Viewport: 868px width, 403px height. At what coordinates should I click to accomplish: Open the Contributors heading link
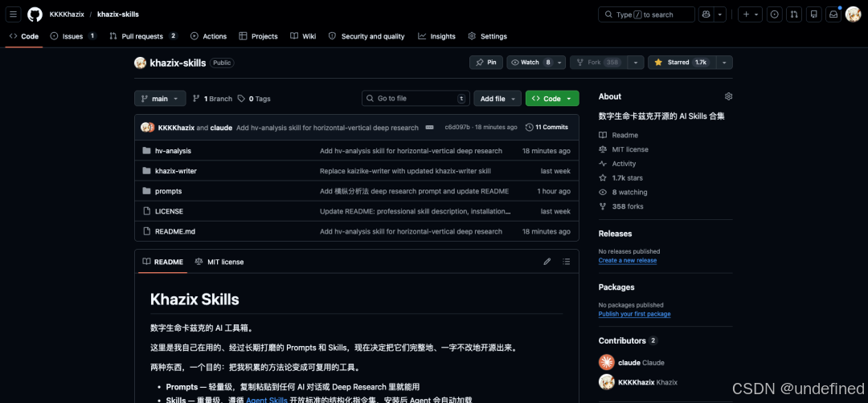pos(628,340)
